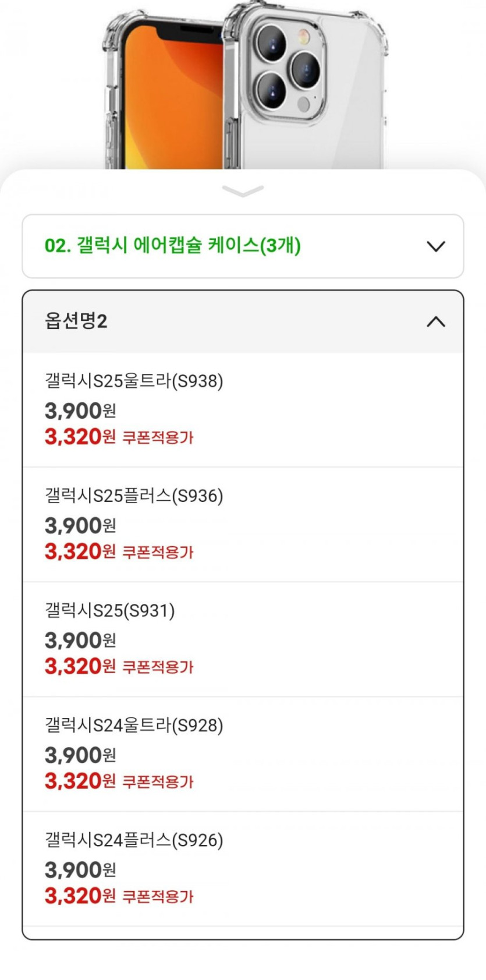Tap the 3,320원 coupon price for 갤럭시S25(S931)
This screenshot has width=486, height=980.
coord(80,666)
